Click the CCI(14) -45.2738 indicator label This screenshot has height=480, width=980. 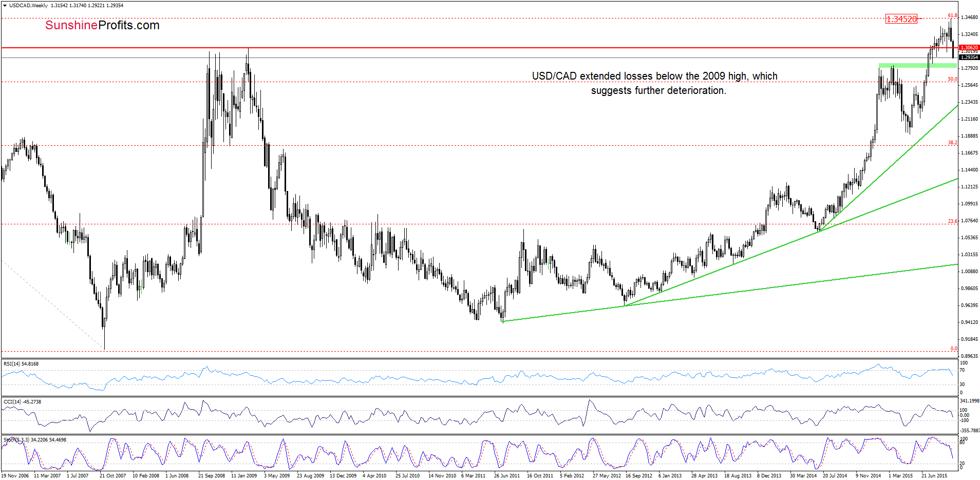[x=22, y=401]
